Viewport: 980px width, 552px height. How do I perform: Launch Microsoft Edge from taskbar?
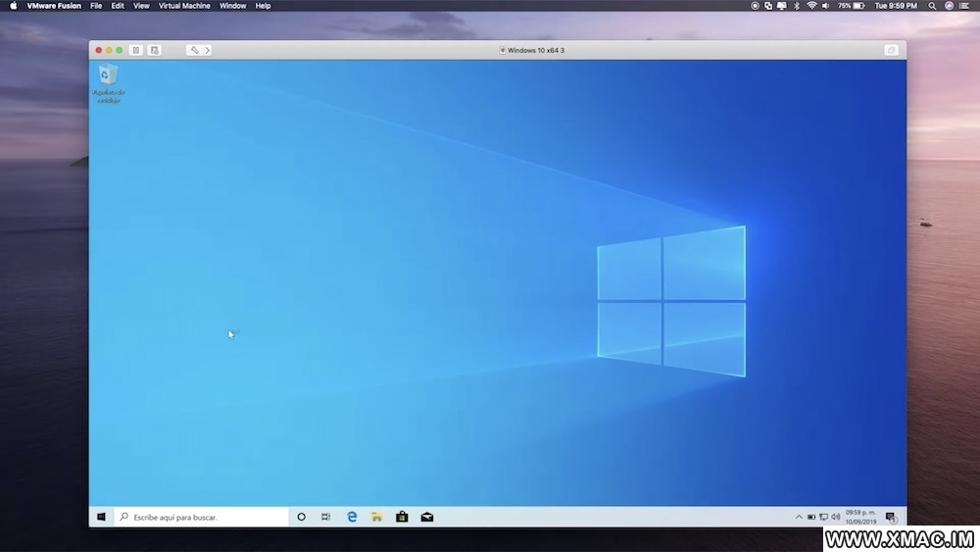(x=352, y=517)
